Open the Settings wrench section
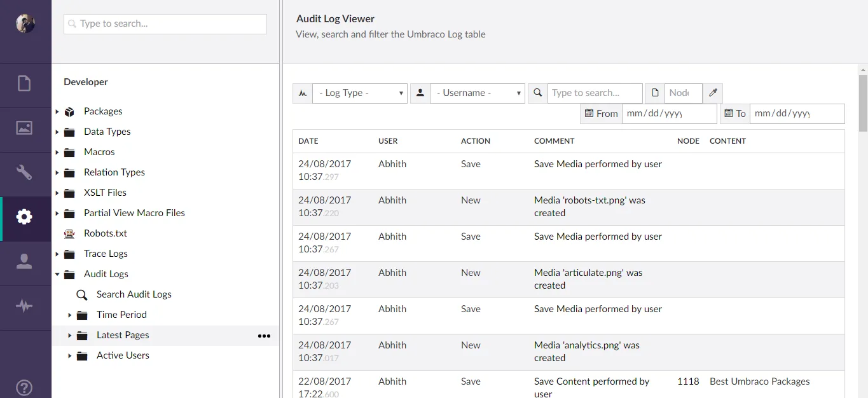Viewport: 868px width, 398px height. (24, 172)
